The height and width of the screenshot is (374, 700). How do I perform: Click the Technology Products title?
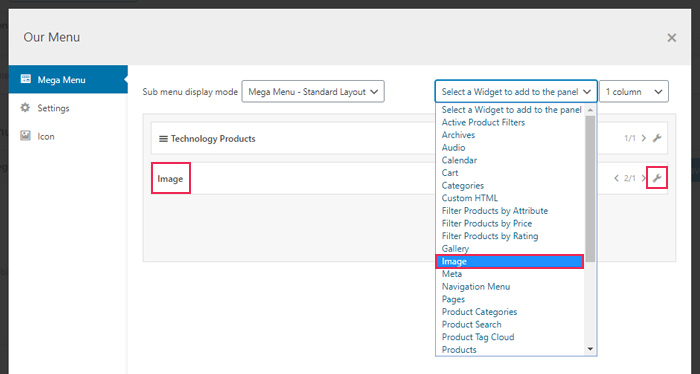[213, 139]
